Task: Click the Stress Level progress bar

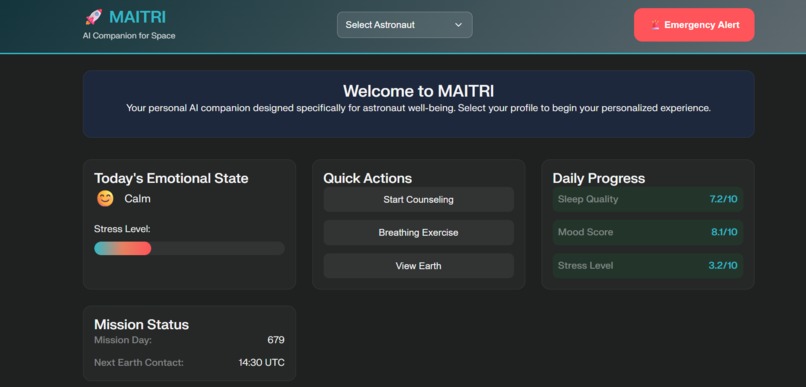Action: click(189, 249)
